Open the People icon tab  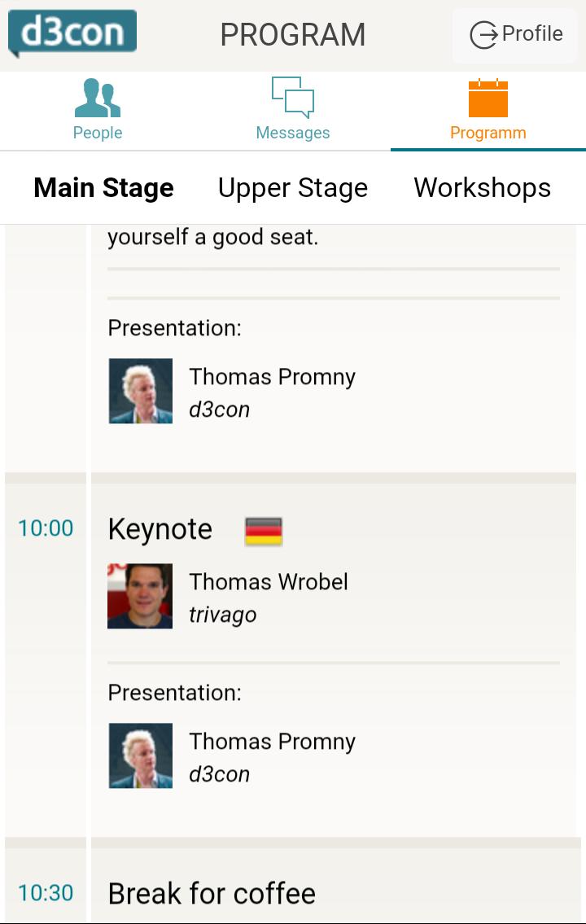(x=98, y=99)
